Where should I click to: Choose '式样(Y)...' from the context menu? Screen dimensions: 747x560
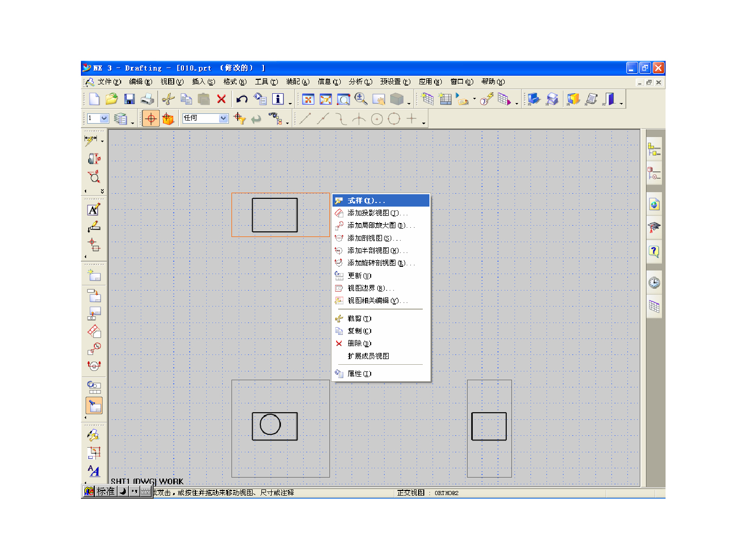pos(381,200)
